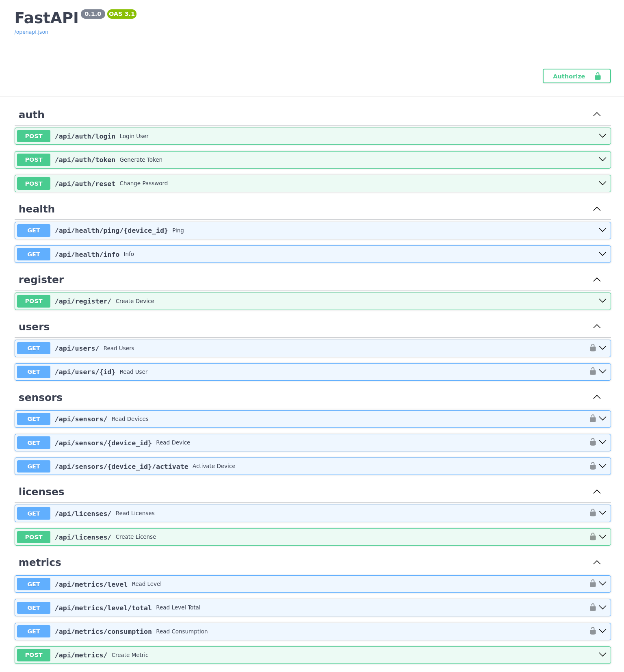Collapse the users section
The height and width of the screenshot is (672, 624).
[596, 327]
